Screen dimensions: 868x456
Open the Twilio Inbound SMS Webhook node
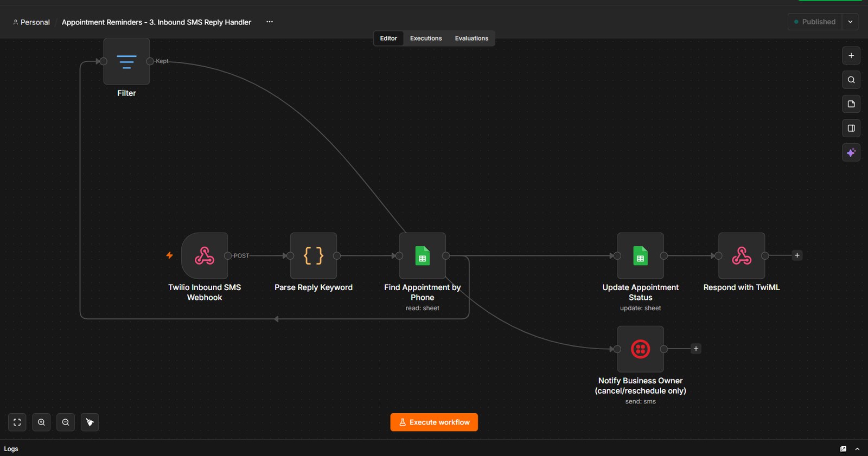(x=205, y=256)
